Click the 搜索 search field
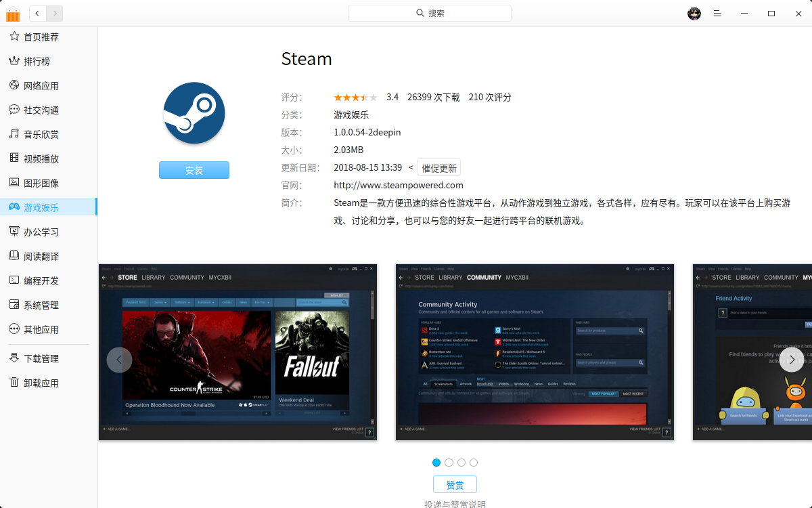The width and height of the screenshot is (812, 508). [x=430, y=13]
